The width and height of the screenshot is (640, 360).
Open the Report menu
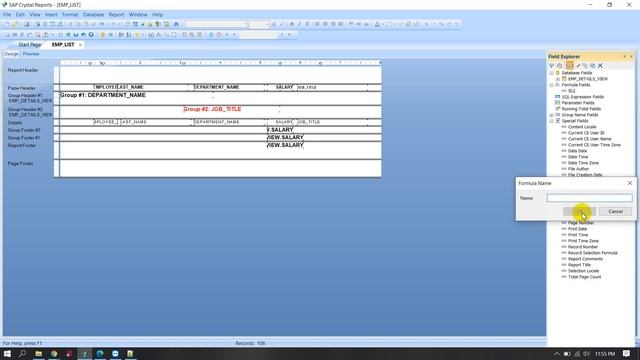coord(116,14)
